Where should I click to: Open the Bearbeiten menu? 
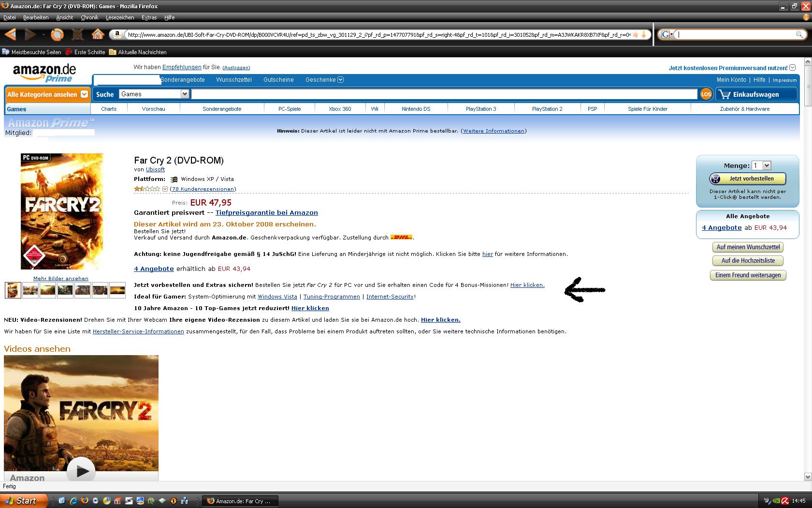(x=36, y=17)
